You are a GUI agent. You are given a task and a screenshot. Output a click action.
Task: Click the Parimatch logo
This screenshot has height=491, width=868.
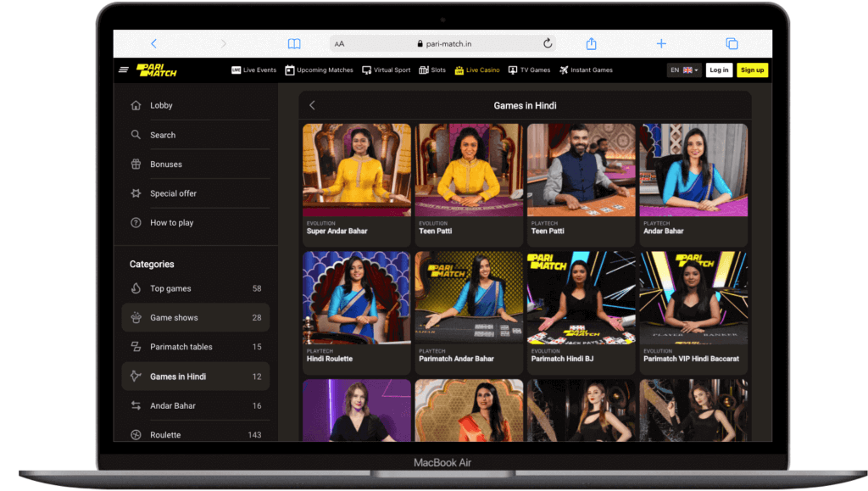click(157, 70)
